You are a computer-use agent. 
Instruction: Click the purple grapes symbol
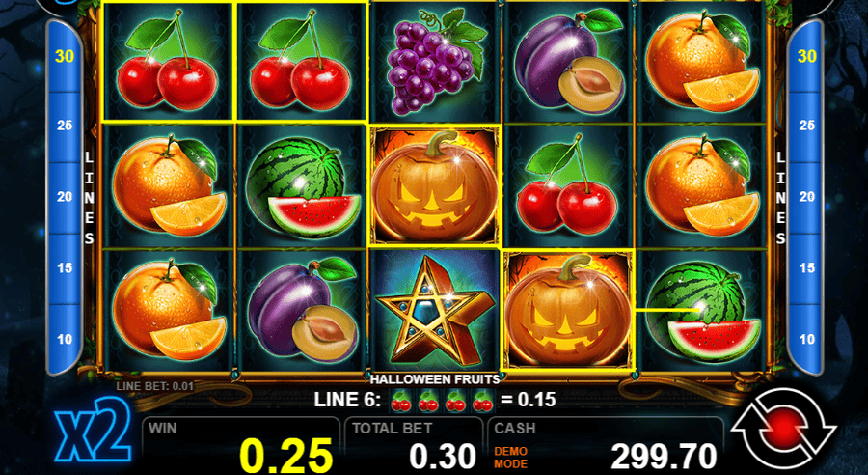tap(435, 61)
